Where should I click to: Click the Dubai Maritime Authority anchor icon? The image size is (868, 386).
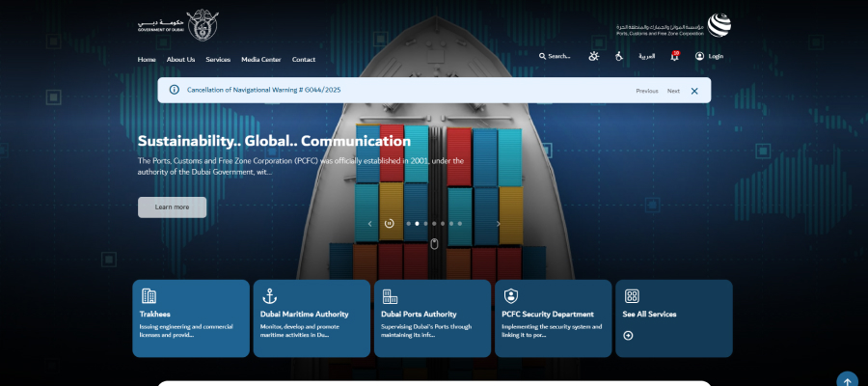click(270, 296)
